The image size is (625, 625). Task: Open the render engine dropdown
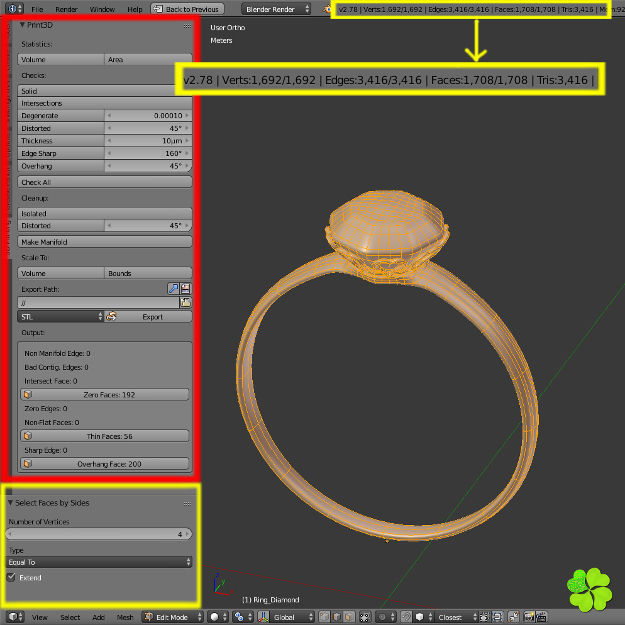click(277, 9)
